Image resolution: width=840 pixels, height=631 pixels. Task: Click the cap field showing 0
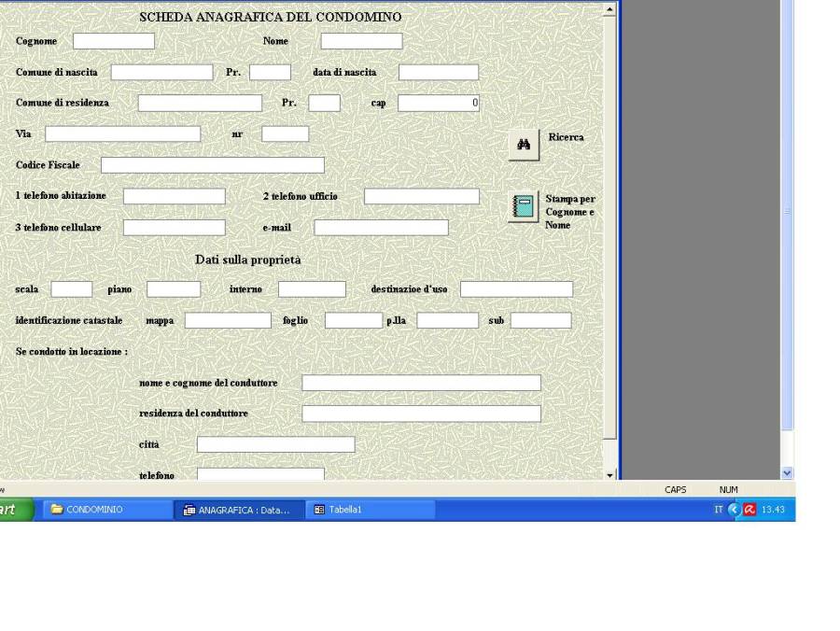click(439, 103)
